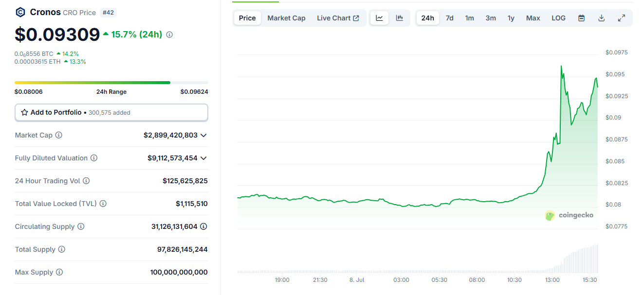The width and height of the screenshot is (644, 295).
Task: Download chart data icon
Action: pos(601,18)
